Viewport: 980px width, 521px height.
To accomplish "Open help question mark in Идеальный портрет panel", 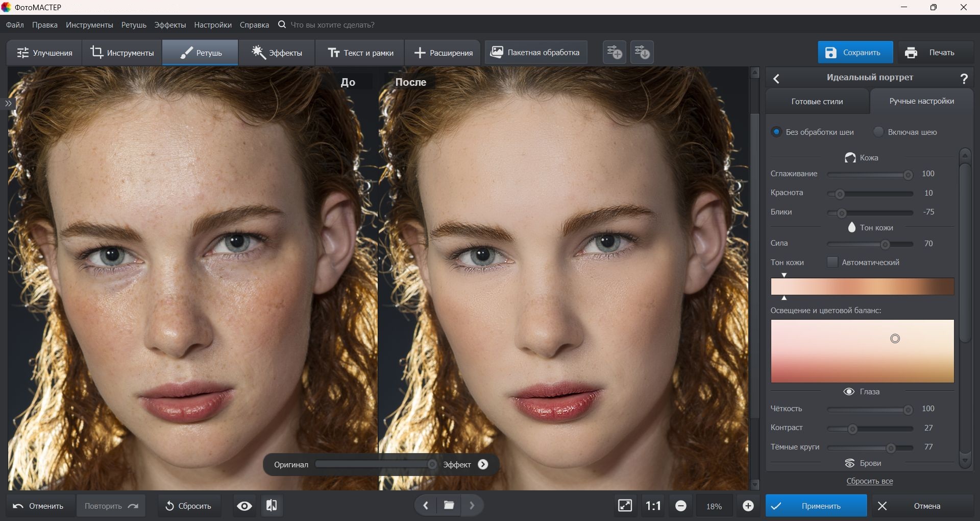I will [964, 78].
